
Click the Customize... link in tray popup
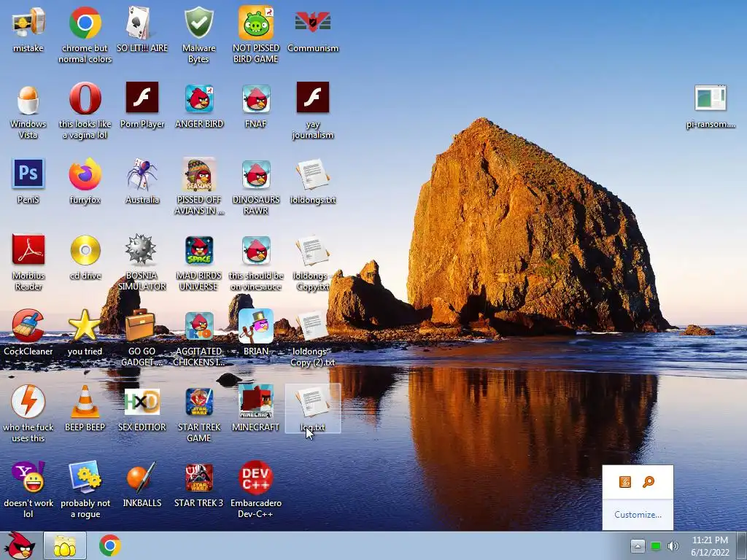tap(638, 514)
